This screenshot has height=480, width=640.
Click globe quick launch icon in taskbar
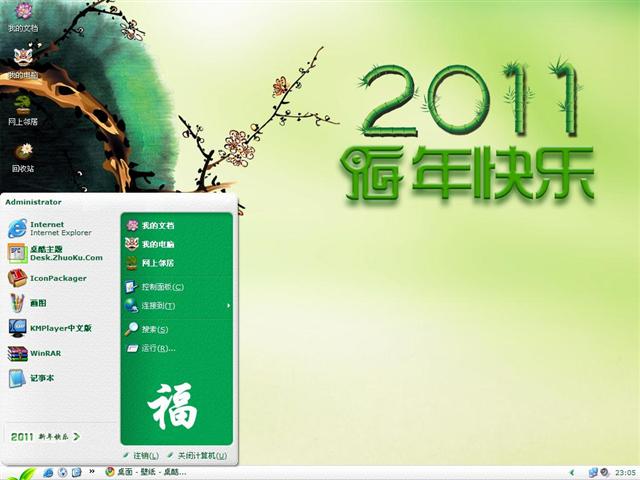pyautogui.click(x=62, y=473)
